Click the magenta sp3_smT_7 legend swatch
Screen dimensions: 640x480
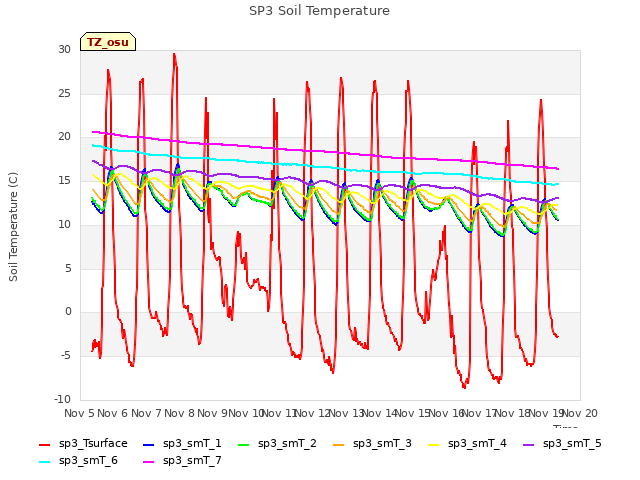149,462
